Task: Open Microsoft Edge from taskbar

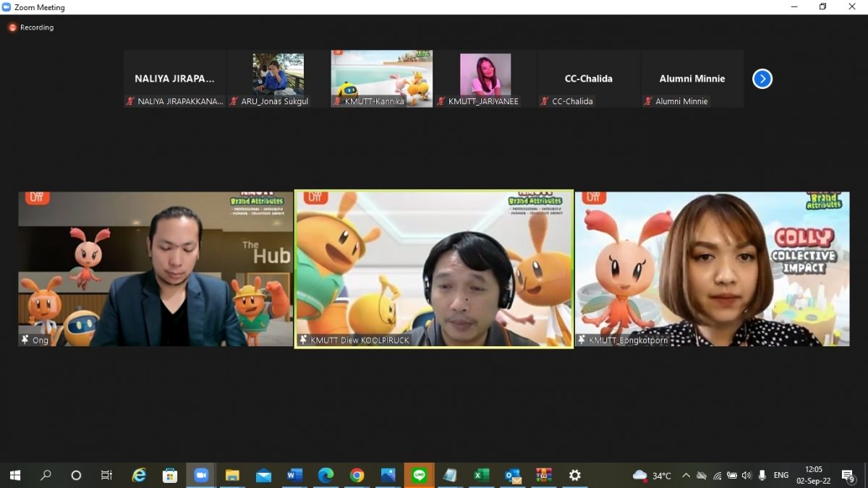Action: [x=325, y=475]
